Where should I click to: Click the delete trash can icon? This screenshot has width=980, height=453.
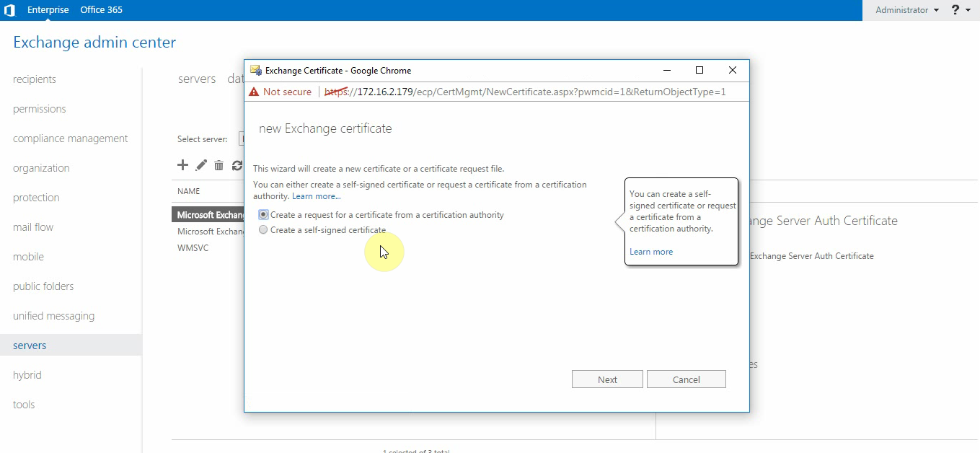pos(218,166)
